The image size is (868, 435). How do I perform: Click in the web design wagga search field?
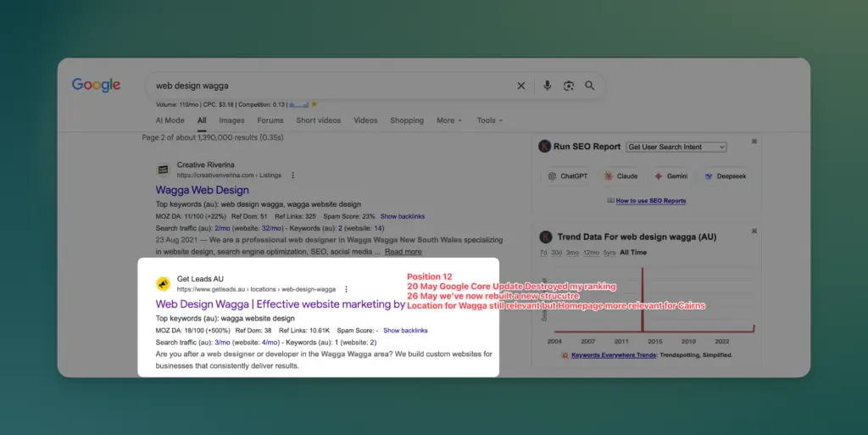click(x=332, y=86)
